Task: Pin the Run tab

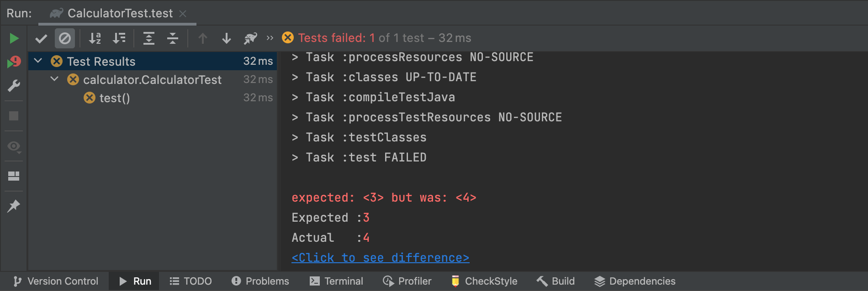Action: pos(14,206)
